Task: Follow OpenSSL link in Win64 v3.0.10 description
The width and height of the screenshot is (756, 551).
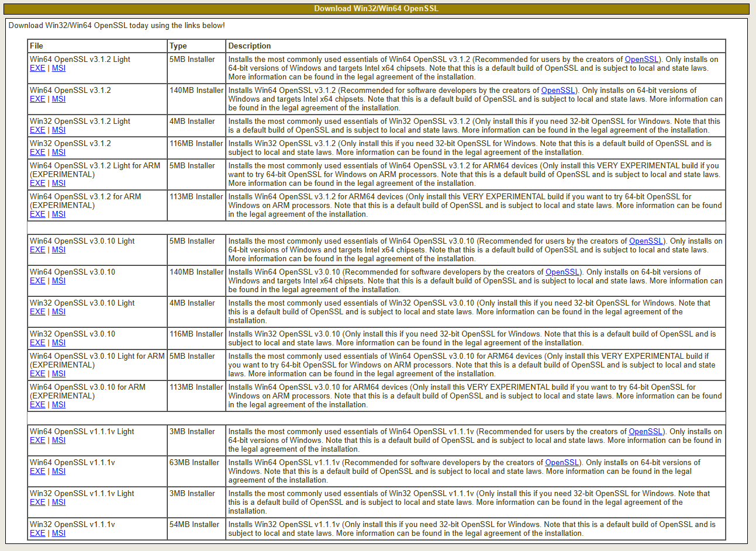Action: pyautogui.click(x=562, y=272)
